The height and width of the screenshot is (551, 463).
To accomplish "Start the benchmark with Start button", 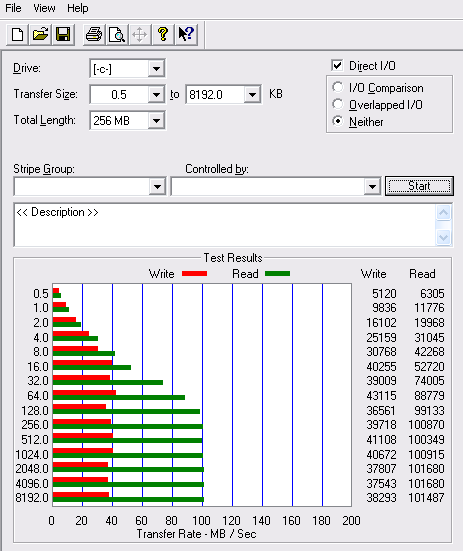I will tap(419, 186).
